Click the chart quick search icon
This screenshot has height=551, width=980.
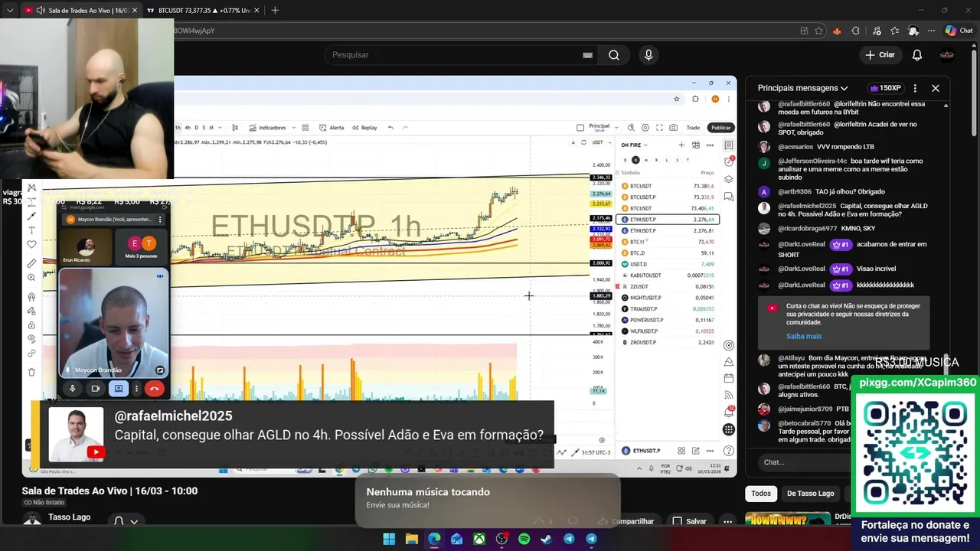pos(631,128)
